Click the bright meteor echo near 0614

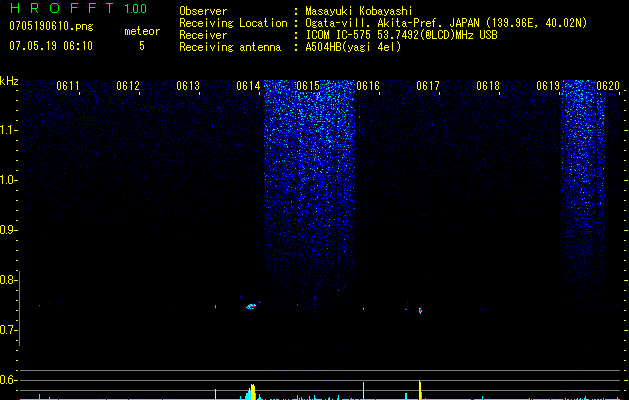click(251, 306)
